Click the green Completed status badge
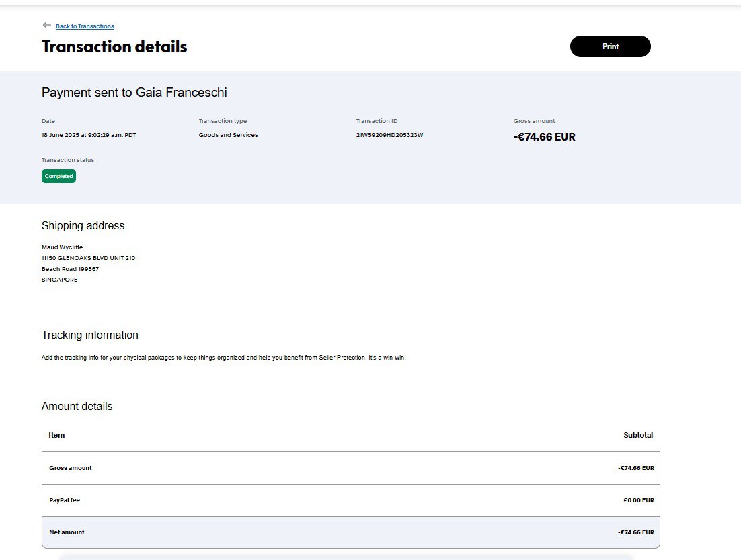 58,176
